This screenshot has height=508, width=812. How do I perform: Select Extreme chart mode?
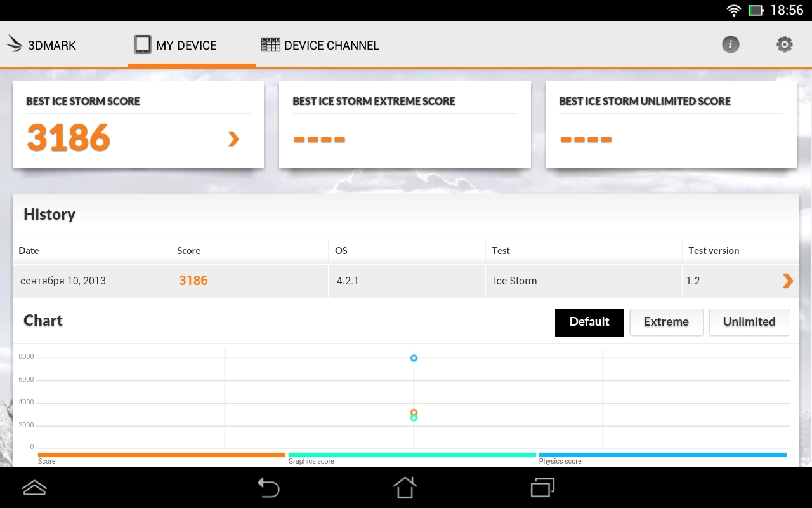click(x=666, y=322)
